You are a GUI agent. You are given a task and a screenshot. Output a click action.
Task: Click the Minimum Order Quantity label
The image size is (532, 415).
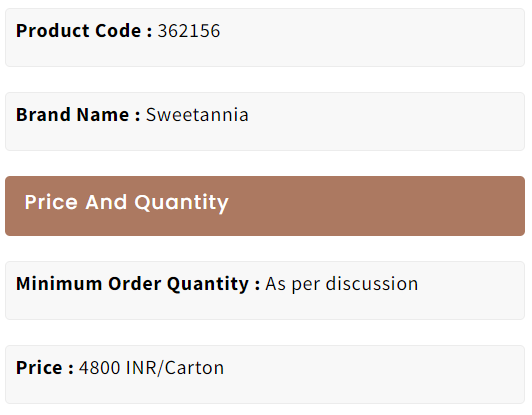pyautogui.click(x=138, y=284)
